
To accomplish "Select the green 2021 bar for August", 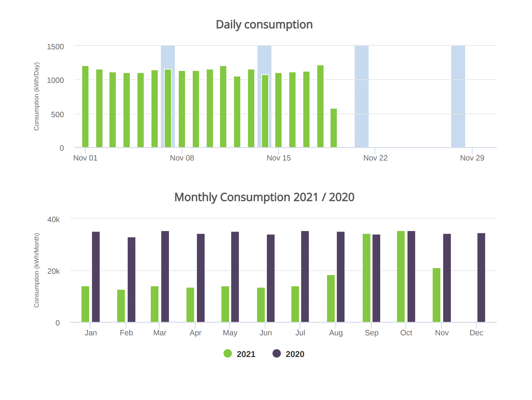I will coord(331,299).
